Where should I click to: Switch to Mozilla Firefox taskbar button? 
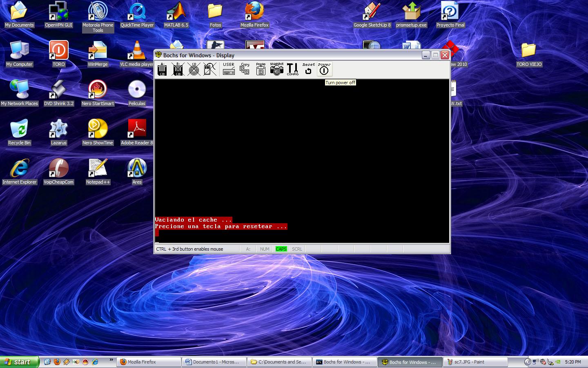coord(149,362)
